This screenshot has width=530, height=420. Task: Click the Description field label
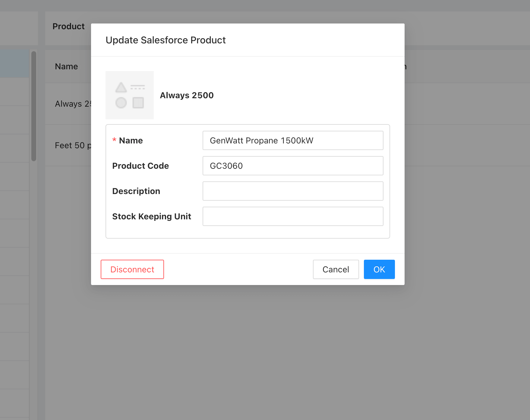tap(136, 191)
